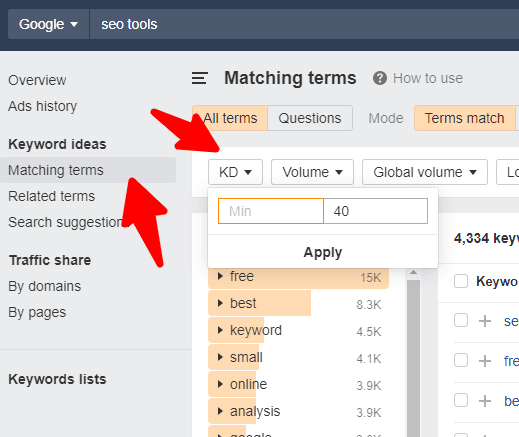Click the 4.1K count for 'small'

coord(368,359)
